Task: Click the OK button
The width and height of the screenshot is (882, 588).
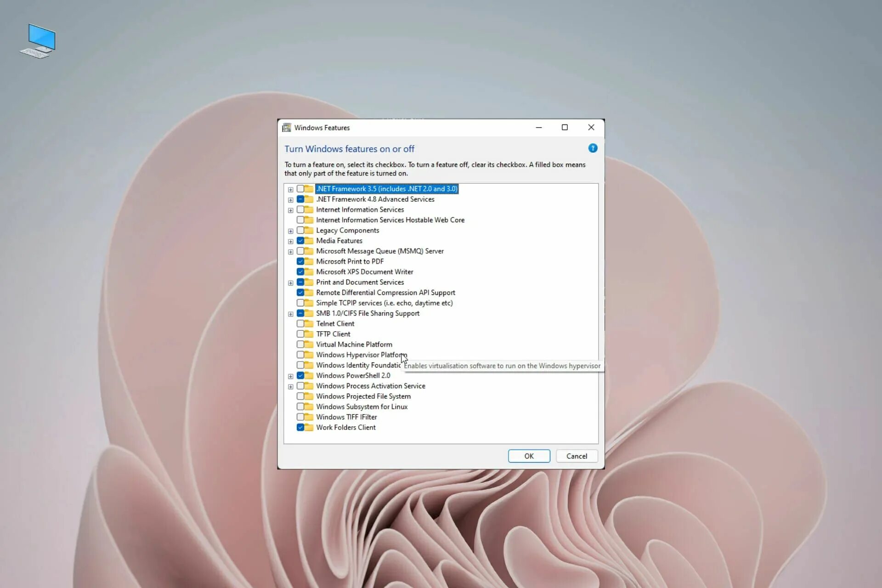Action: (x=529, y=456)
